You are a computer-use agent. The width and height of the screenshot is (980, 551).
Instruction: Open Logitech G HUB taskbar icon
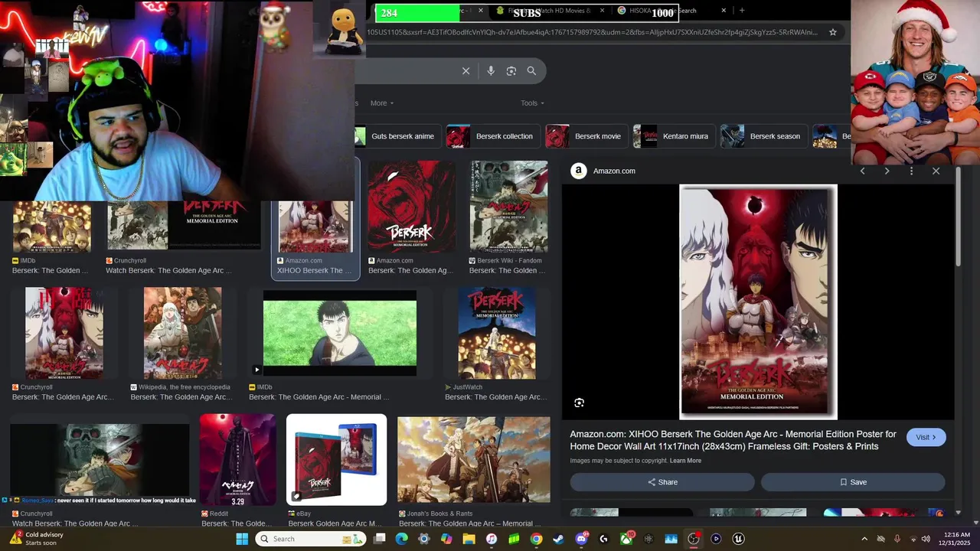point(603,539)
